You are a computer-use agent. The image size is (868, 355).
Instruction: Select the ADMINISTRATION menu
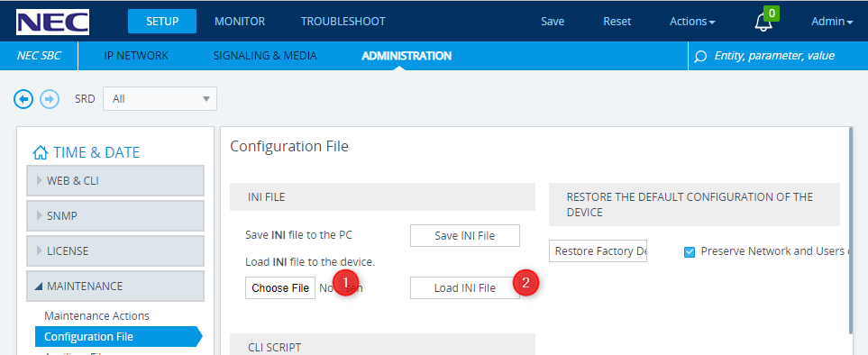click(407, 55)
